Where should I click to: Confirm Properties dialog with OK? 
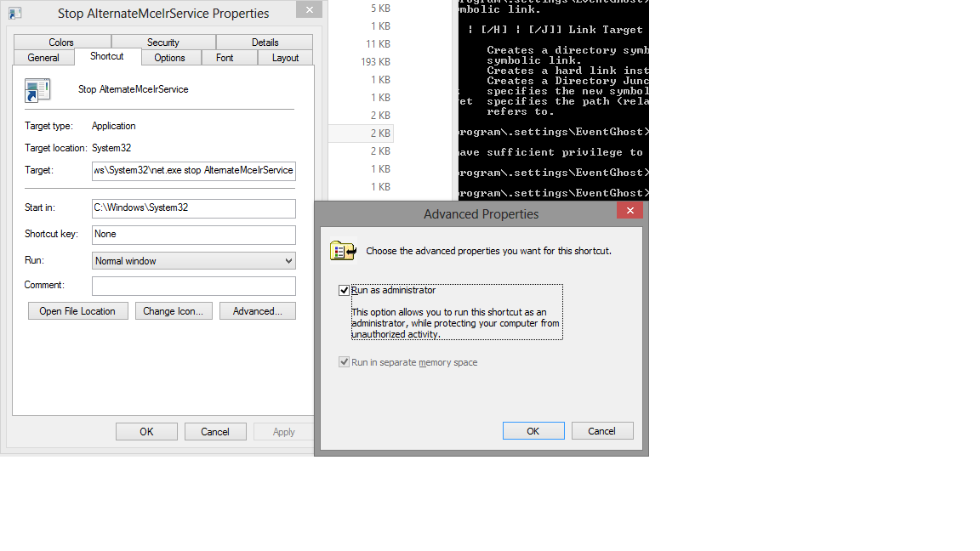tap(146, 432)
